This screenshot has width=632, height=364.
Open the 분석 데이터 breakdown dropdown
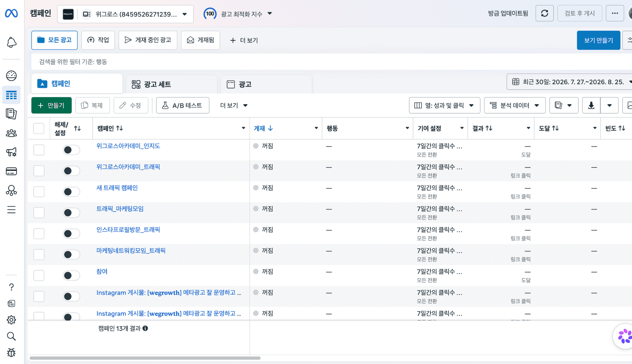(515, 105)
